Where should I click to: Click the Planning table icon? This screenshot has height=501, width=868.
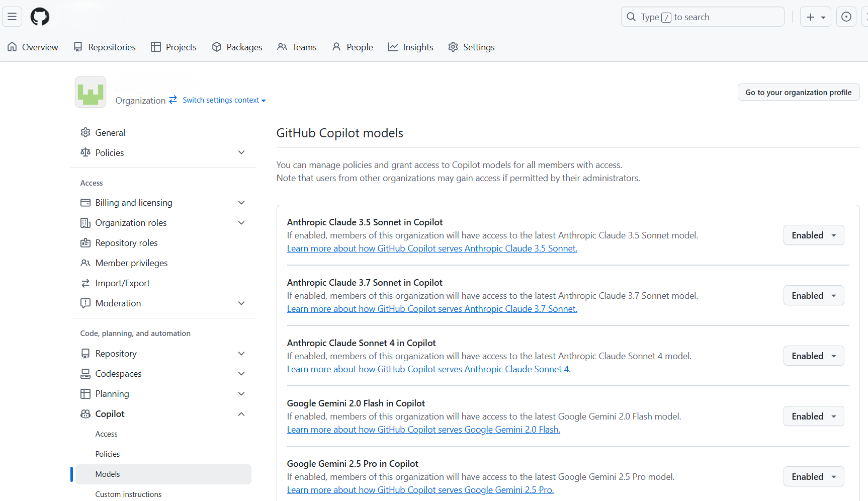pos(85,394)
